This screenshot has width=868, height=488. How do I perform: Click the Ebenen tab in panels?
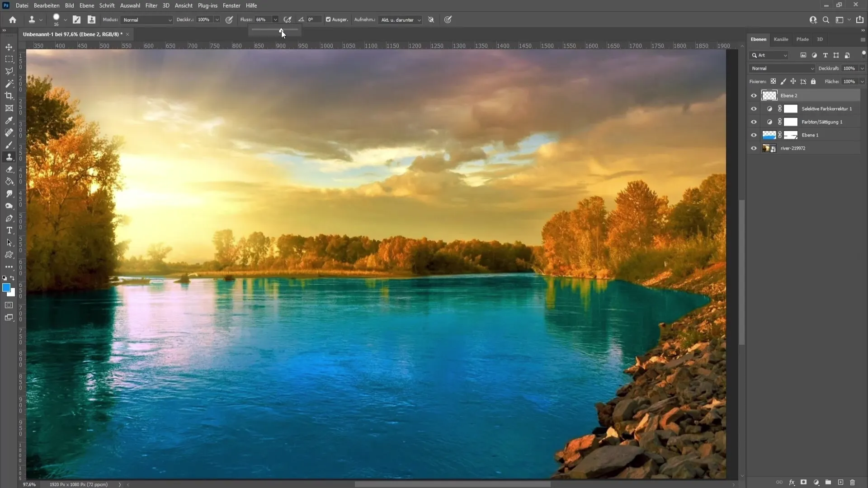(x=758, y=39)
